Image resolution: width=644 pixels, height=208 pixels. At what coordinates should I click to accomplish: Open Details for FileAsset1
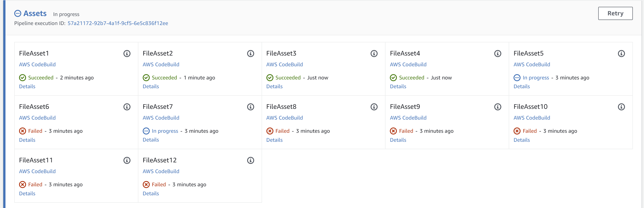[x=27, y=86]
